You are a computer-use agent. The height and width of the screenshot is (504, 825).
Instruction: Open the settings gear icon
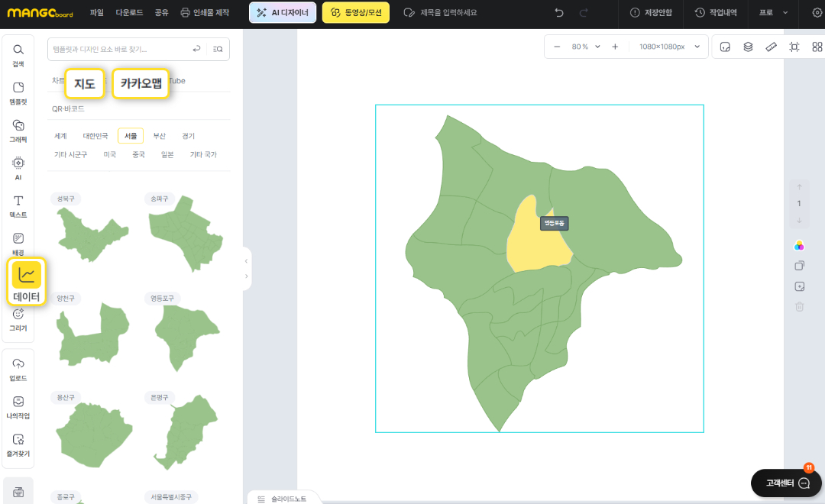tap(816, 13)
